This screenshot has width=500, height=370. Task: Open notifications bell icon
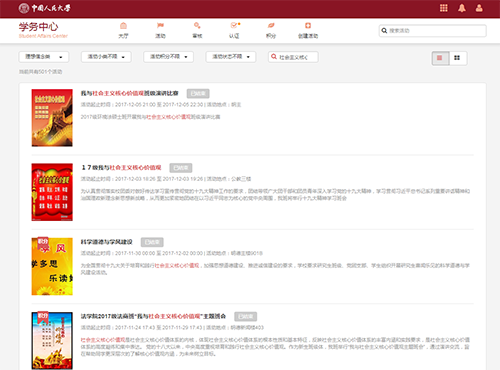(x=462, y=8)
